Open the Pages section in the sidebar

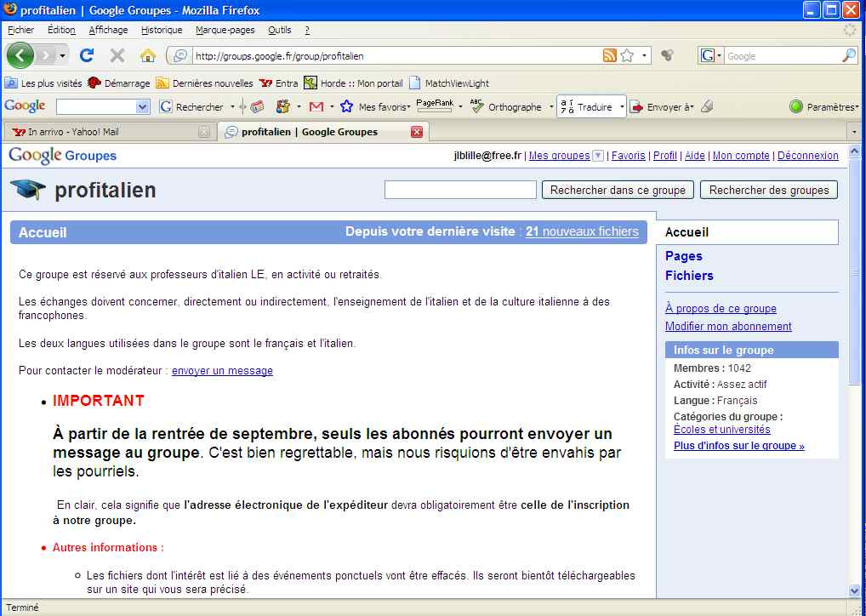coord(684,256)
